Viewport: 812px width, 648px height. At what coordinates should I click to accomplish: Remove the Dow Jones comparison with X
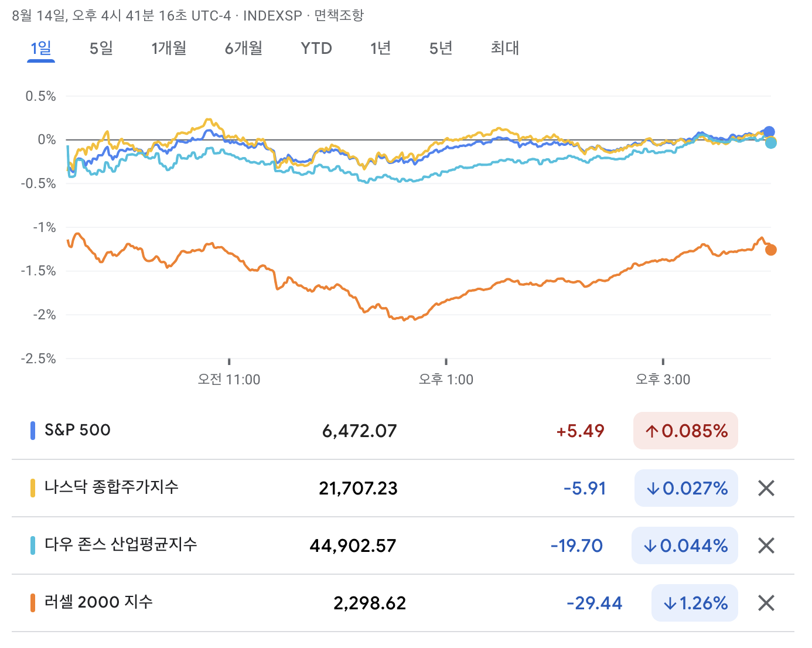(x=766, y=545)
